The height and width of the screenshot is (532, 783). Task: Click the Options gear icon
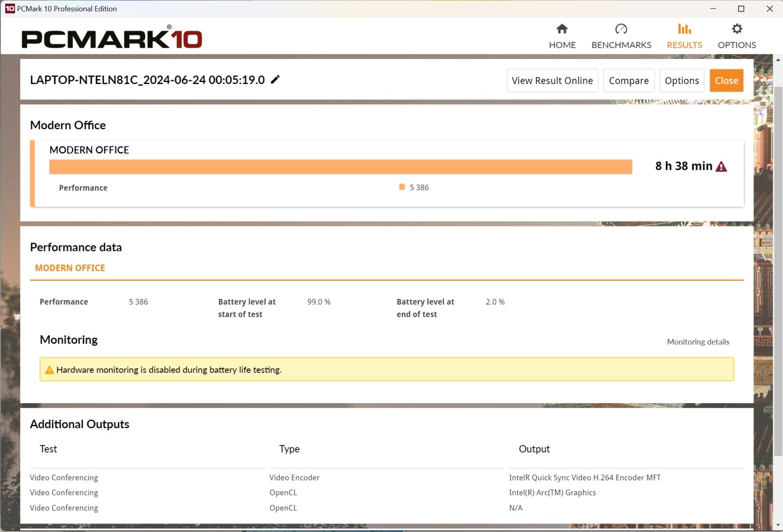click(737, 29)
